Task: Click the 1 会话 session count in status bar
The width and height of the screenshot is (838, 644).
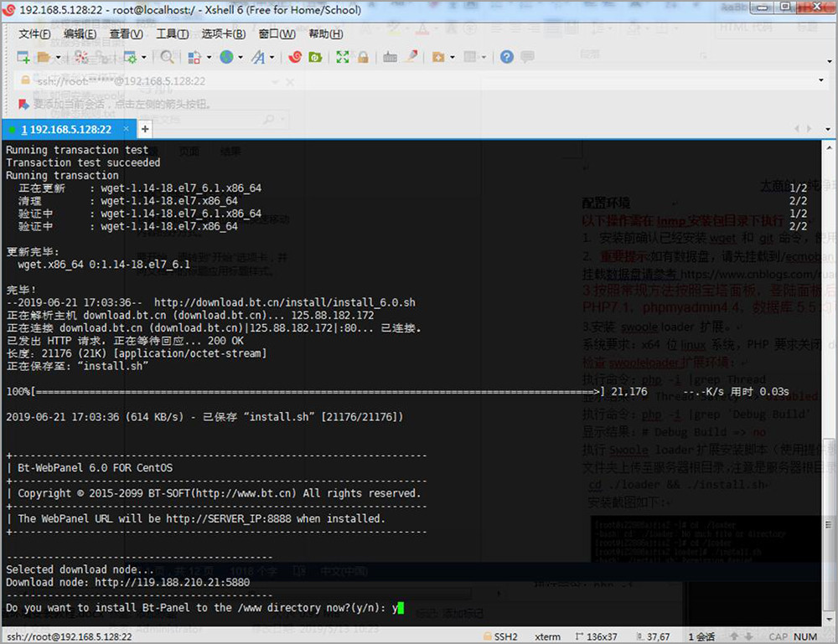Action: [x=701, y=636]
